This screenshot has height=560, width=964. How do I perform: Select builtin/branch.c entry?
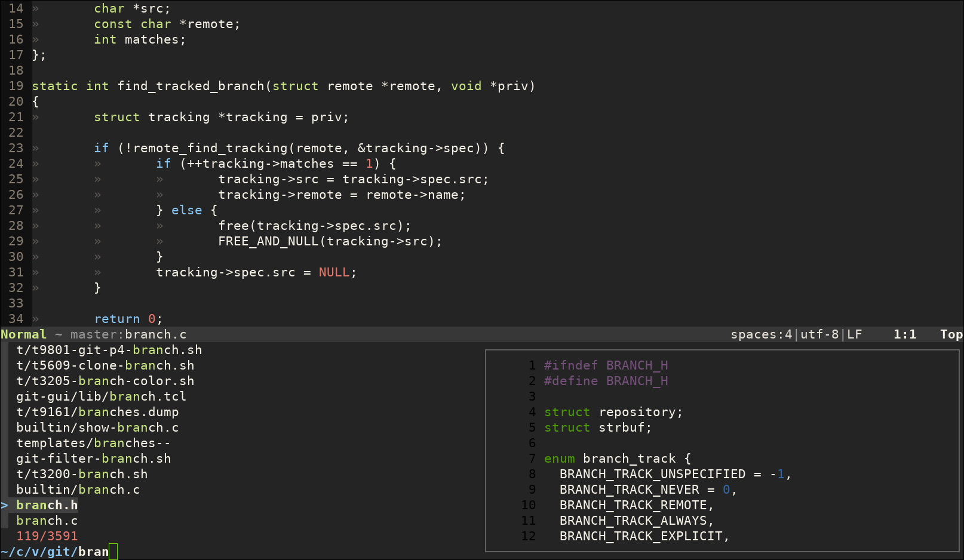(78, 490)
